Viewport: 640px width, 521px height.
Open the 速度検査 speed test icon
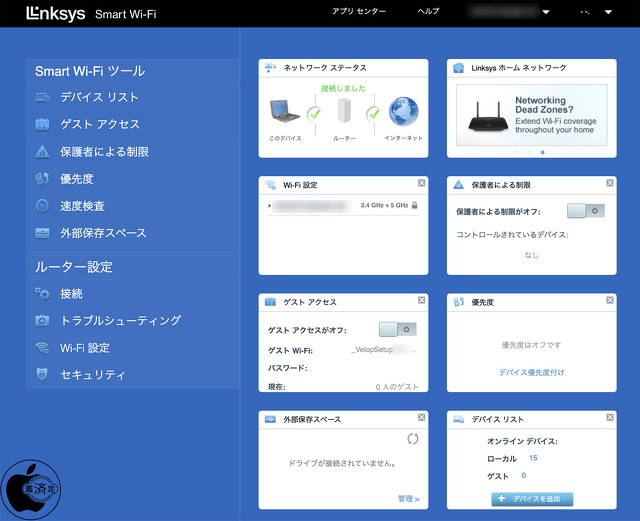pyautogui.click(x=42, y=206)
